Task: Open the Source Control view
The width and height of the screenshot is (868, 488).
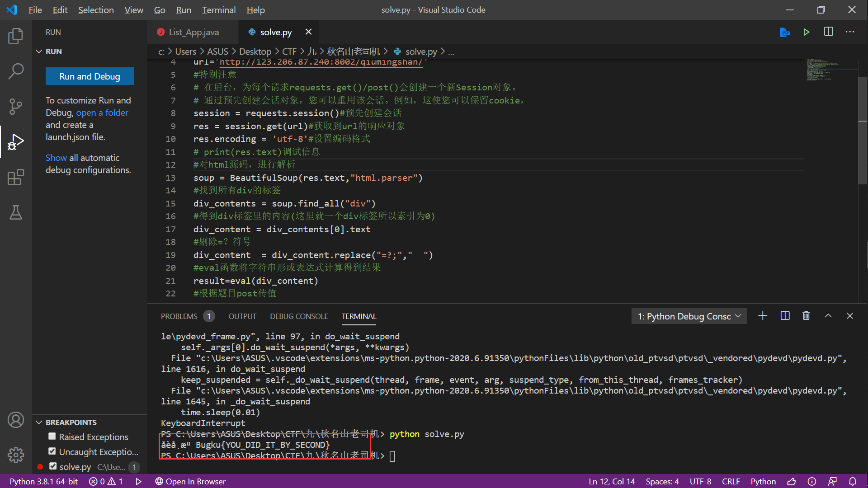Action: click(16, 107)
